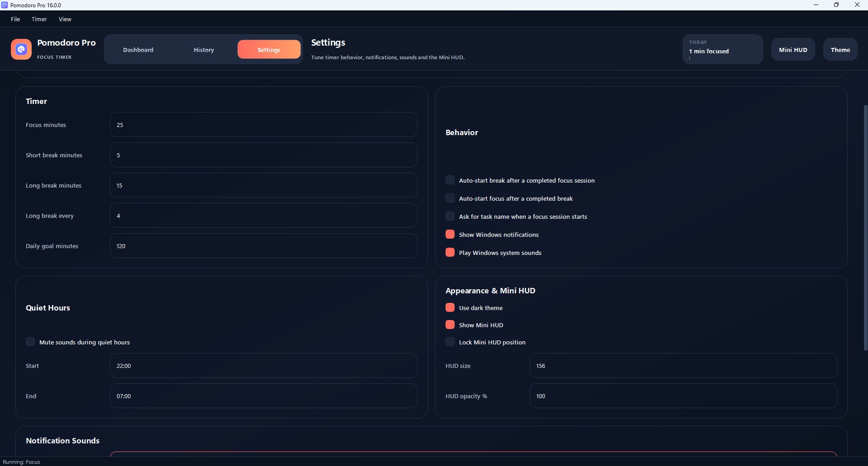Click the HUD opacity % field
Image resolution: width=868 pixels, height=466 pixels.
click(x=683, y=396)
